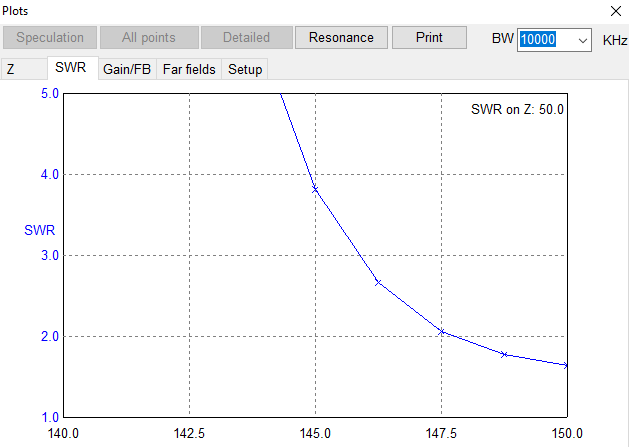
Task: Click the marker between 145.0 and 147.5
Action: (378, 282)
